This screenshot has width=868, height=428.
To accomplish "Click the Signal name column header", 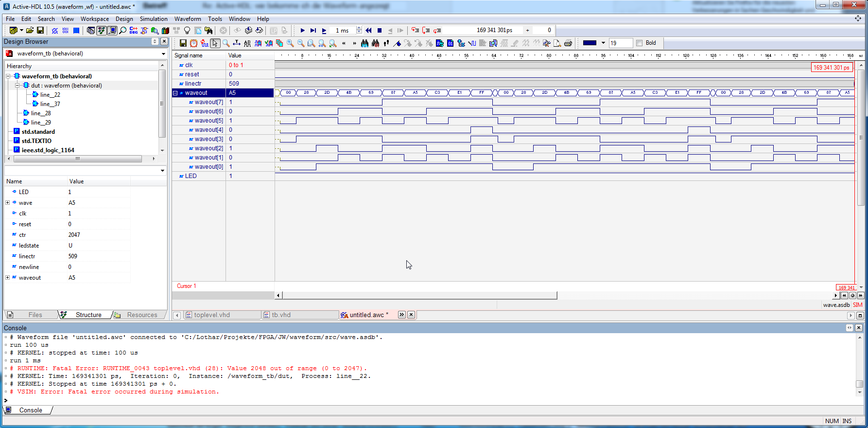I will point(199,55).
